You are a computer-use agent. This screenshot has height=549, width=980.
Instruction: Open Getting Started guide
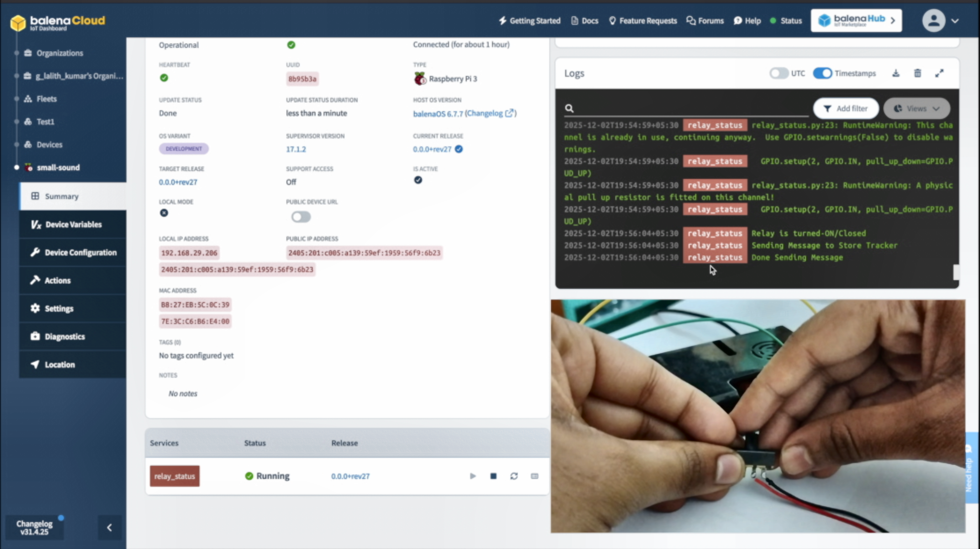point(530,21)
